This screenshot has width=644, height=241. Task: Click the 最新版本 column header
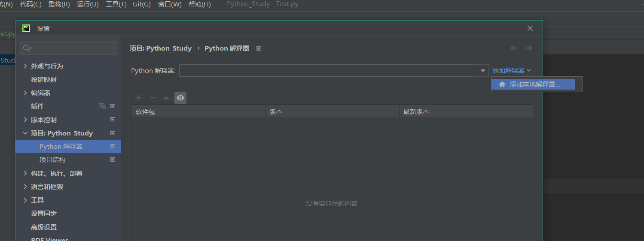466,111
